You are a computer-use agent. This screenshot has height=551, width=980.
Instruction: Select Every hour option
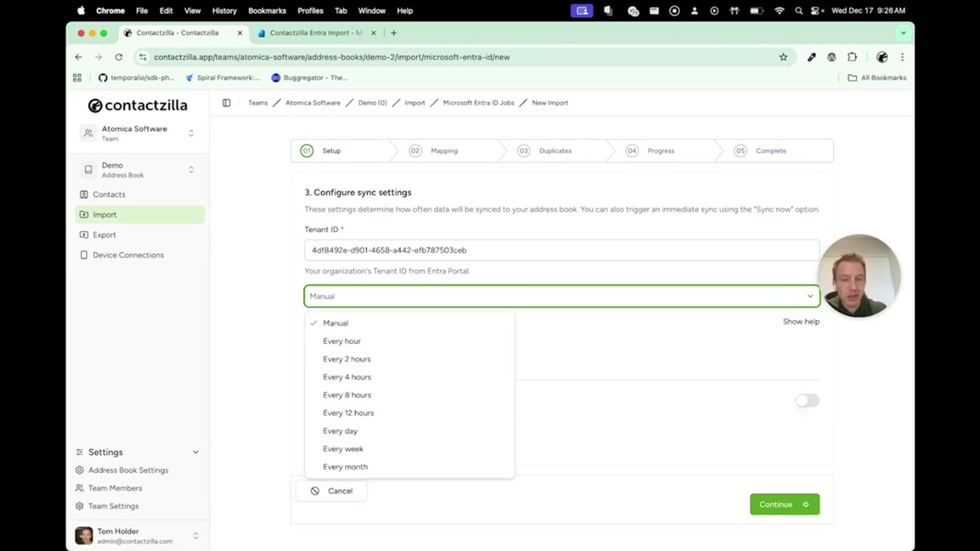click(410, 341)
